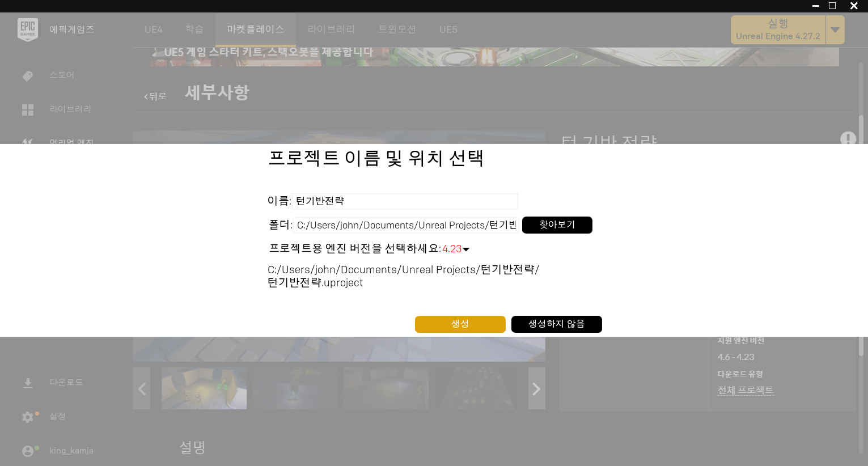This screenshot has width=868, height=466.
Task: Switch to the 라이브러리 tab
Action: tap(331, 29)
